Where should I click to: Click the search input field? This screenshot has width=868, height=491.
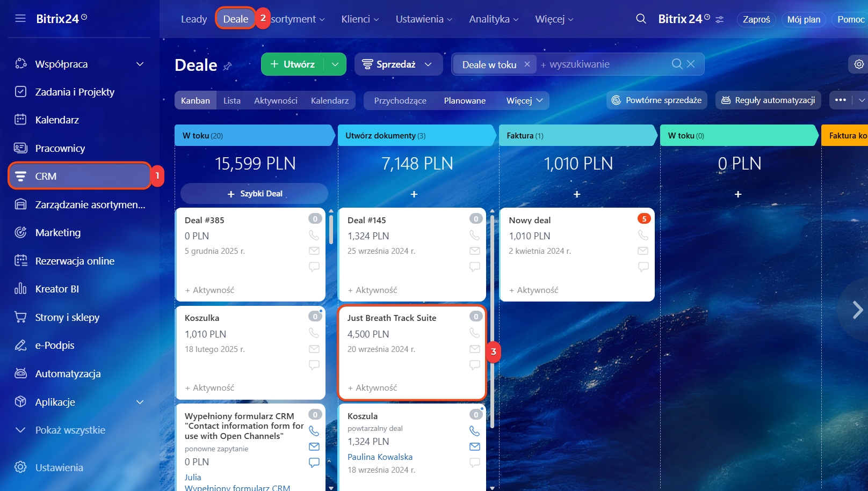point(604,64)
